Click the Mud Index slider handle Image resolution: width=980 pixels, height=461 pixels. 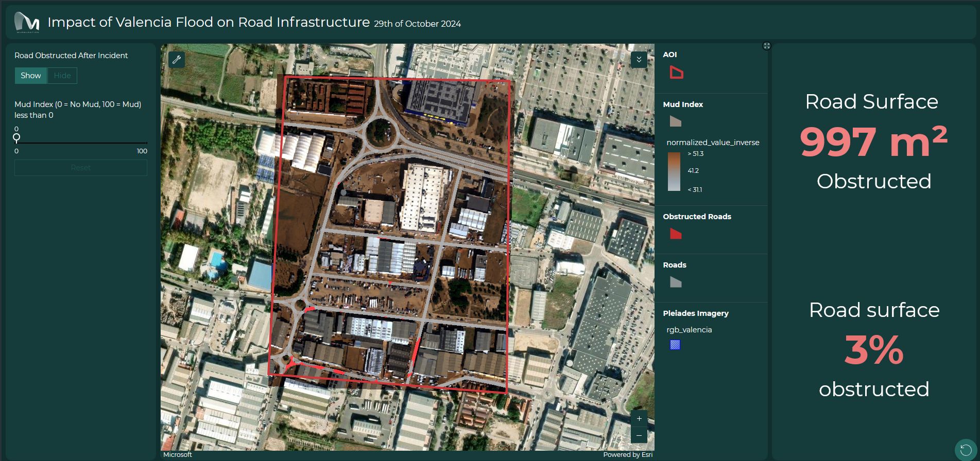[16, 137]
